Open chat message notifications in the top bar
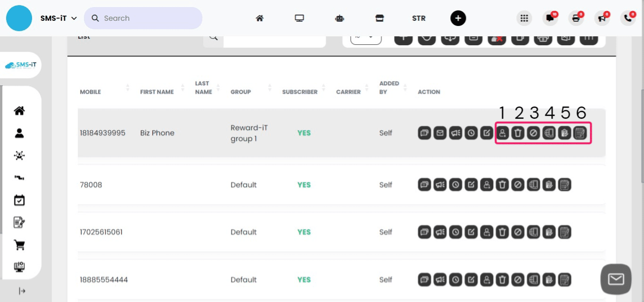The width and height of the screenshot is (644, 302). (x=550, y=18)
